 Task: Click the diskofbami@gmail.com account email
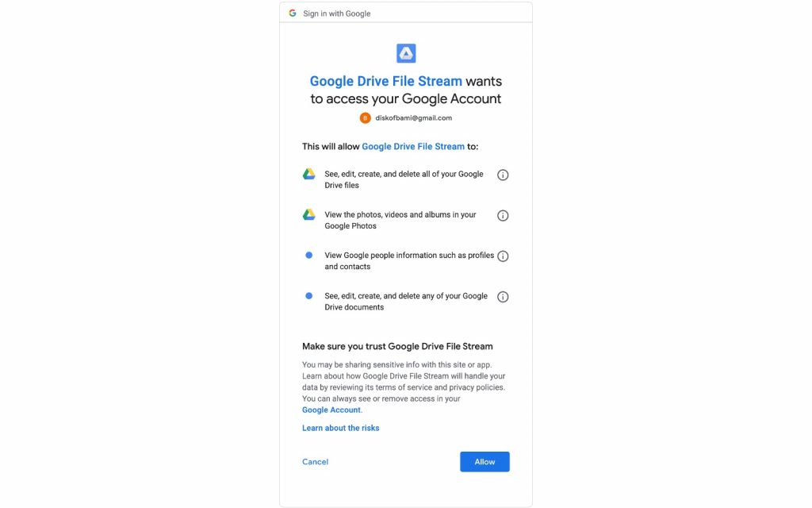pyautogui.click(x=414, y=118)
